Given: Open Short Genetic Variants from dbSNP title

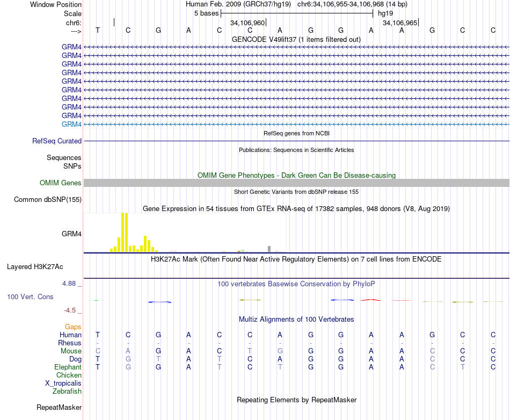Looking at the screenshot, I should point(296,192).
